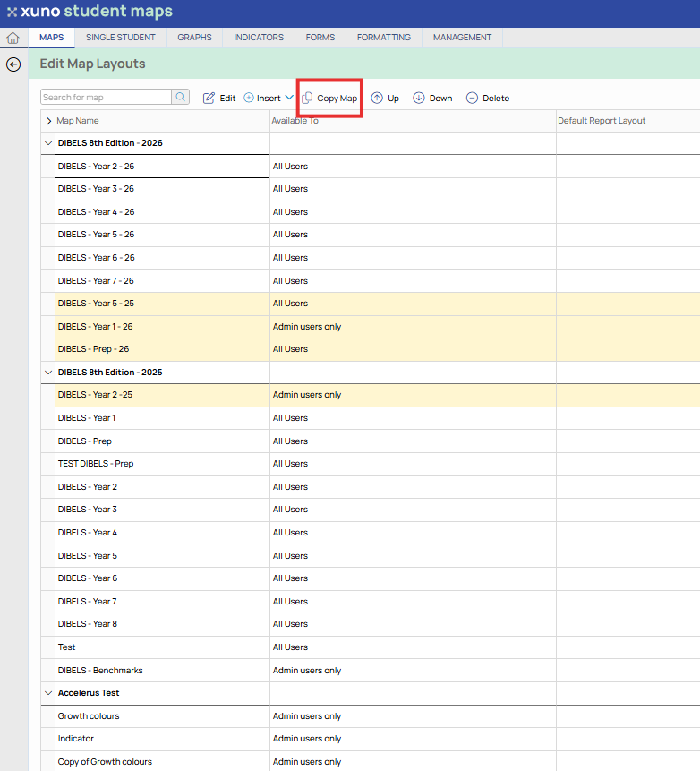Click the Edit button label

pyautogui.click(x=227, y=99)
